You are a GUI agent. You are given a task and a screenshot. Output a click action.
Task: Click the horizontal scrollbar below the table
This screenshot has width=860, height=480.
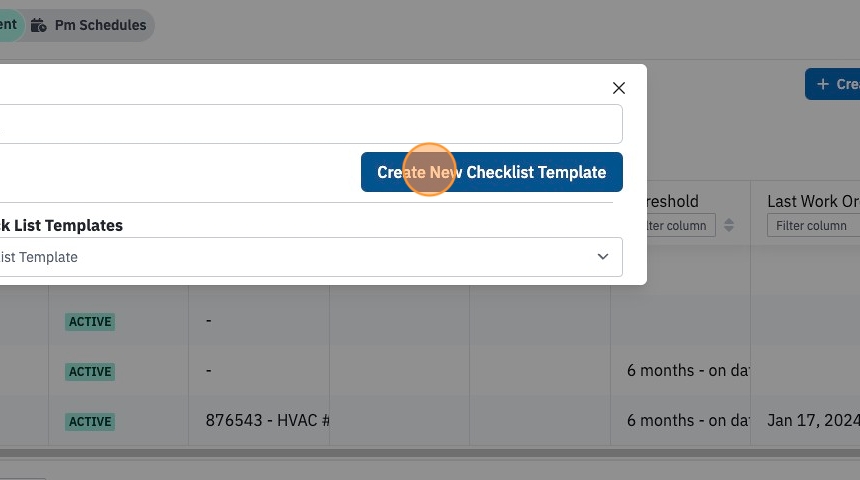point(430,453)
